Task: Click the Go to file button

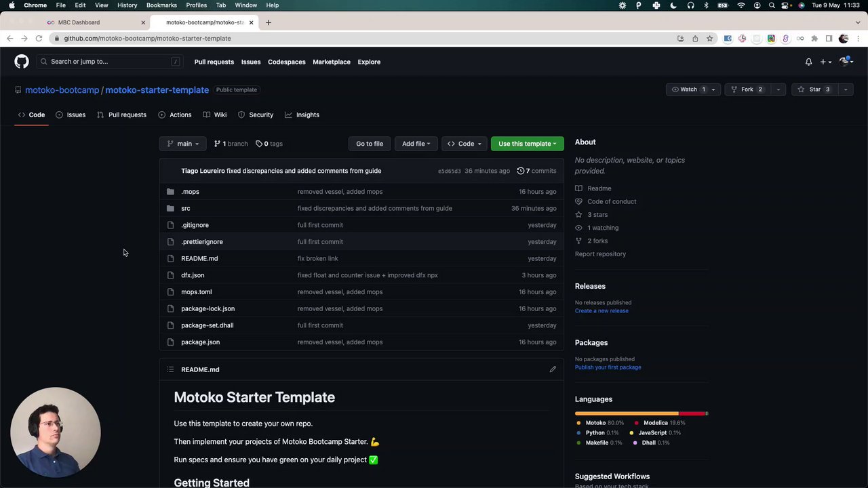Action: pyautogui.click(x=370, y=144)
